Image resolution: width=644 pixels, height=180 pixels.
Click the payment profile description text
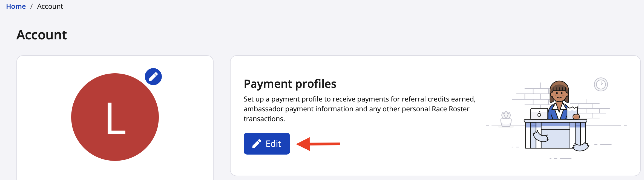click(x=359, y=109)
